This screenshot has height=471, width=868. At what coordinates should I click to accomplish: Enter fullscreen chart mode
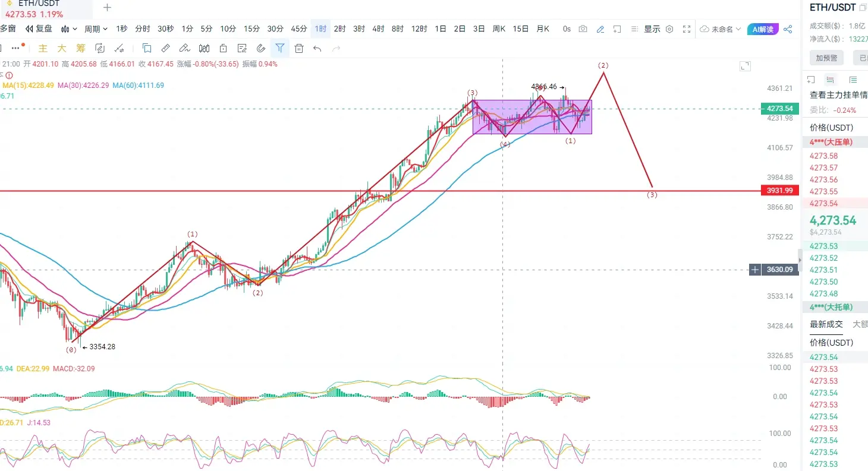coord(687,29)
